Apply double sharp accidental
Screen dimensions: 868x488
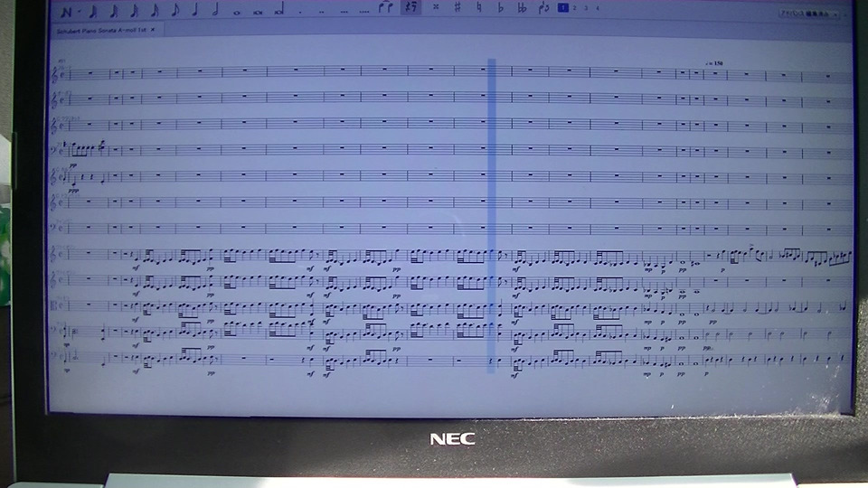pos(436,7)
